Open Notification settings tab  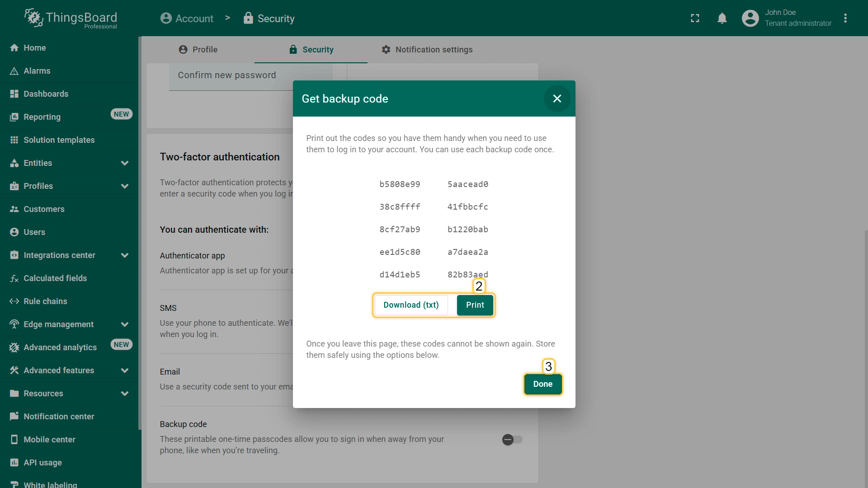(427, 50)
